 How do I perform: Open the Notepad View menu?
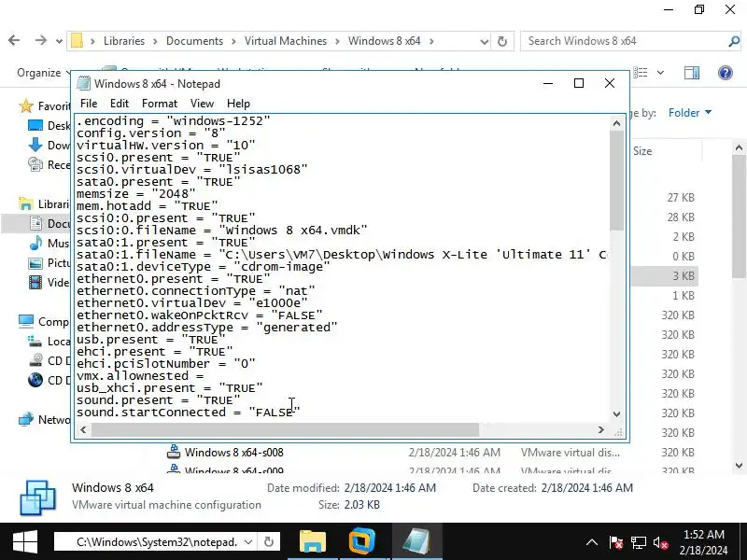click(x=202, y=104)
